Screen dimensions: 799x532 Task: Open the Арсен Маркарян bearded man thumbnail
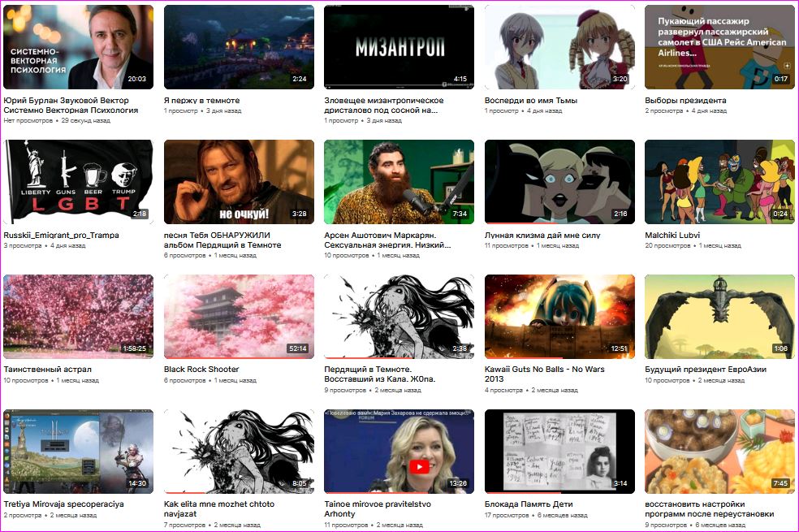[x=399, y=182]
